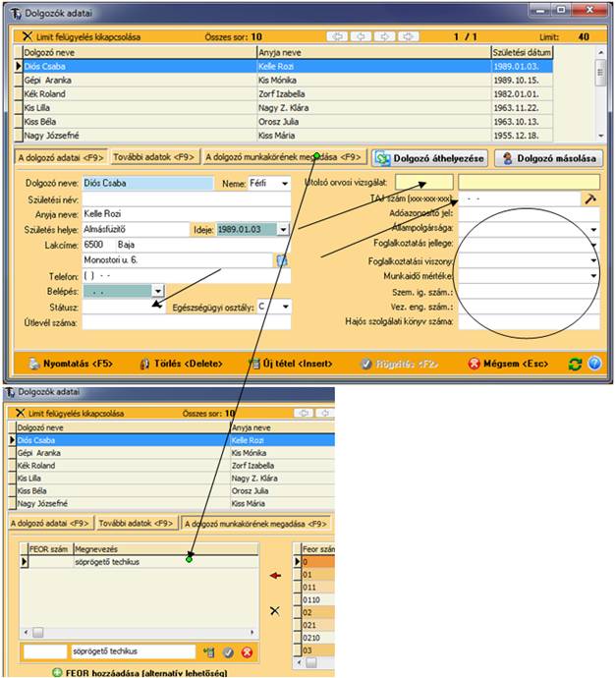Go to previous page arrow in upper window
The width and height of the screenshot is (616, 678).
coord(361,36)
